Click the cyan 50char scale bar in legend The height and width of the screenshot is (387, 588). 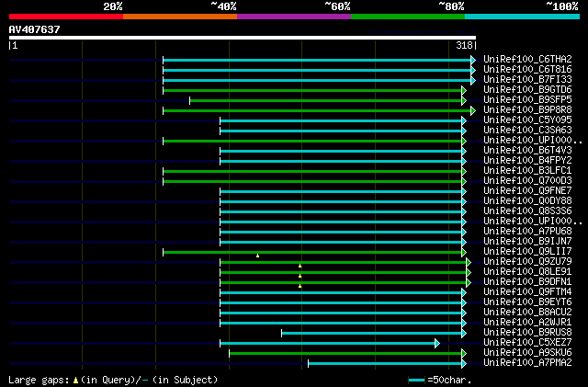(x=416, y=381)
